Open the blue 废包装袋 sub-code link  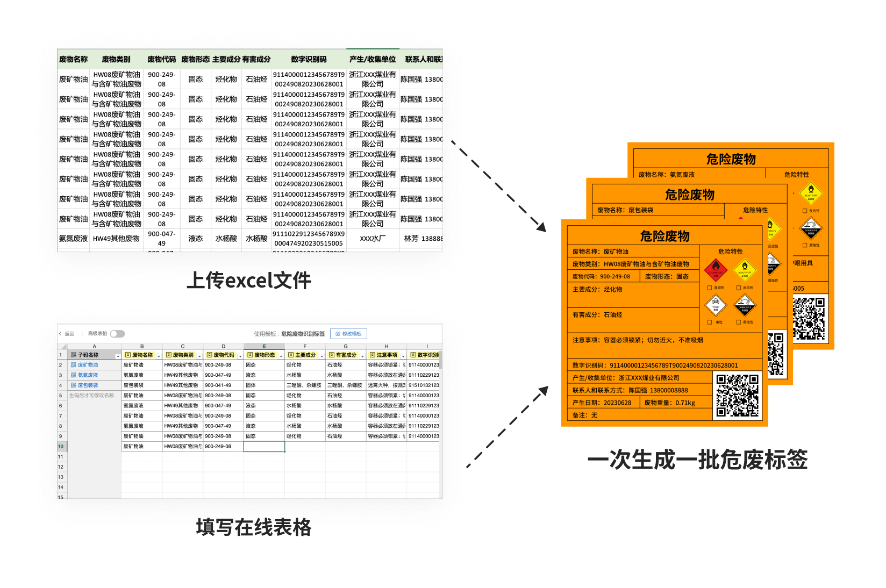pyautogui.click(x=88, y=385)
